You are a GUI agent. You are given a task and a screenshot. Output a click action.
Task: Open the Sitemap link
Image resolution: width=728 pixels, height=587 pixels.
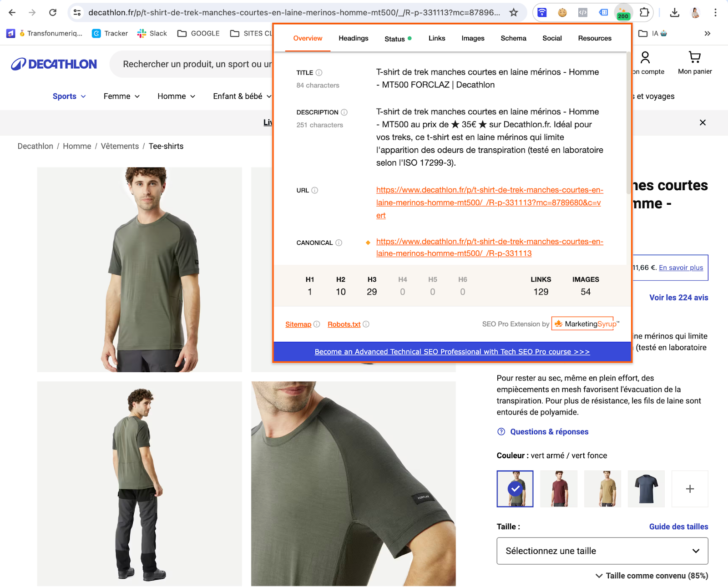[x=298, y=324]
